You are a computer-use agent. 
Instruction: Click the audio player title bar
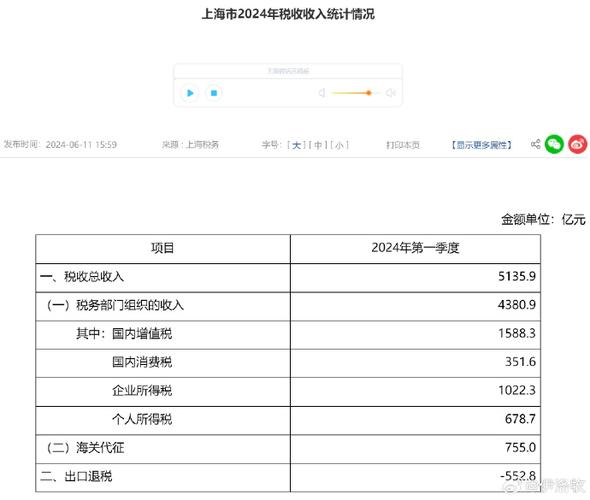pos(288,71)
